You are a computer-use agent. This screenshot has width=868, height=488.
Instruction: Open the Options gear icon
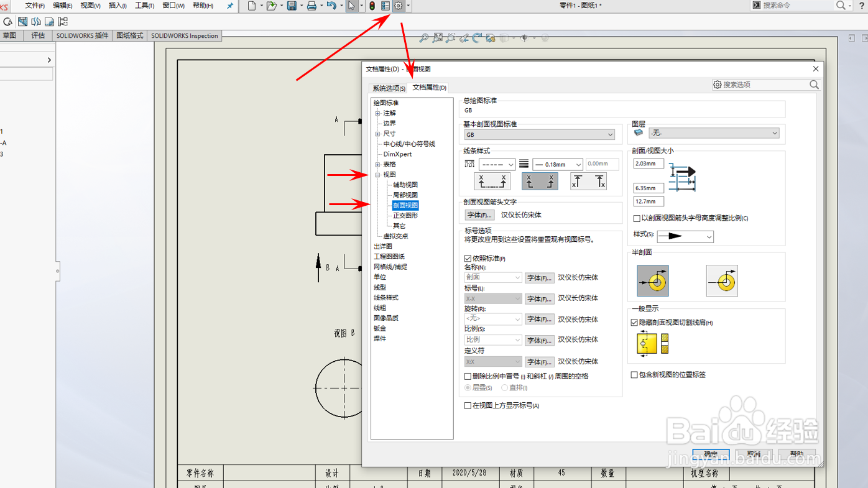(398, 6)
